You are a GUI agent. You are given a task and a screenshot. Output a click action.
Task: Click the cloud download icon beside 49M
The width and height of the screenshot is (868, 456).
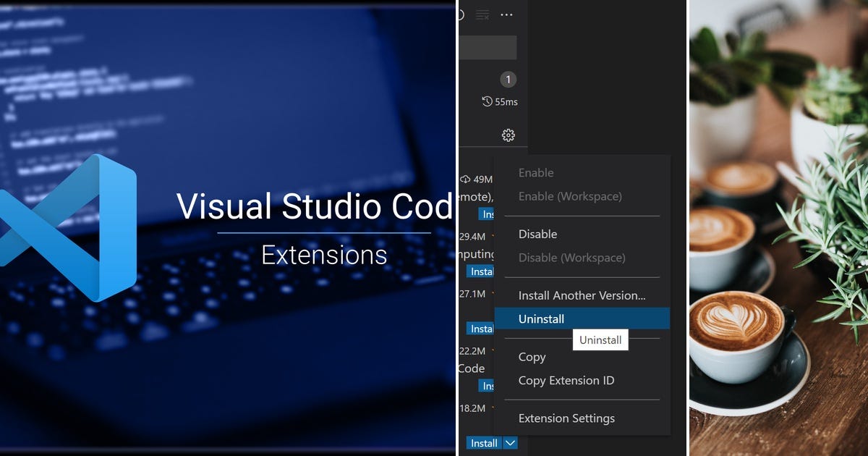point(465,179)
